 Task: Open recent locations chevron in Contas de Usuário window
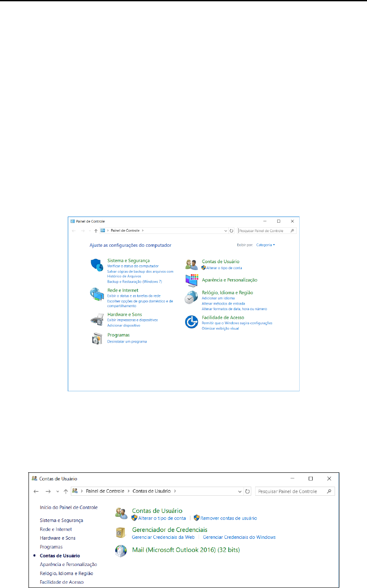(x=57, y=491)
